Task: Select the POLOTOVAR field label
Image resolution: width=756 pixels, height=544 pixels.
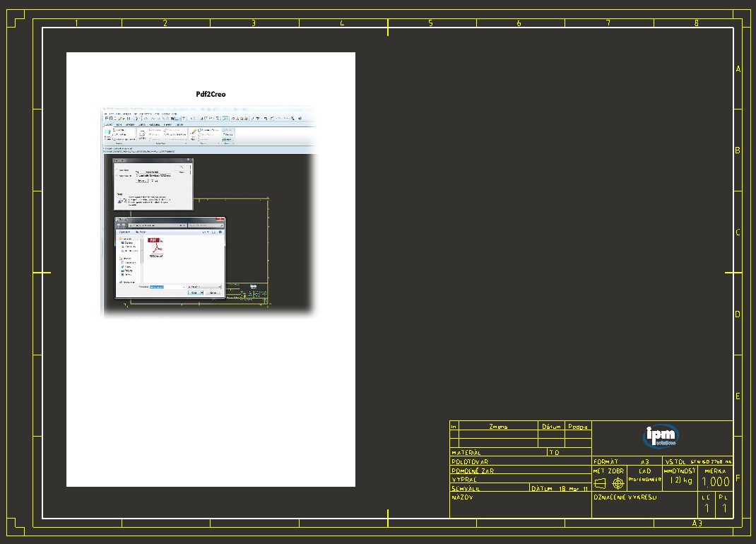Action: (x=470, y=461)
